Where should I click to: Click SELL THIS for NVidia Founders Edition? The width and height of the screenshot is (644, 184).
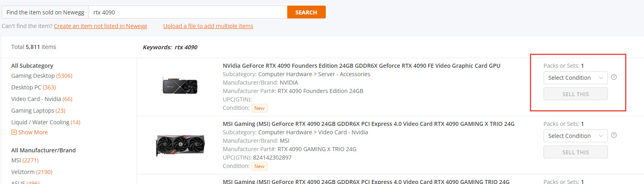575,94
